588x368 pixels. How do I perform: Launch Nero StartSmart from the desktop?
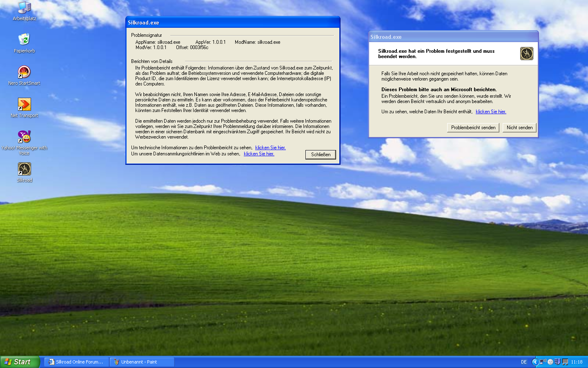24,72
